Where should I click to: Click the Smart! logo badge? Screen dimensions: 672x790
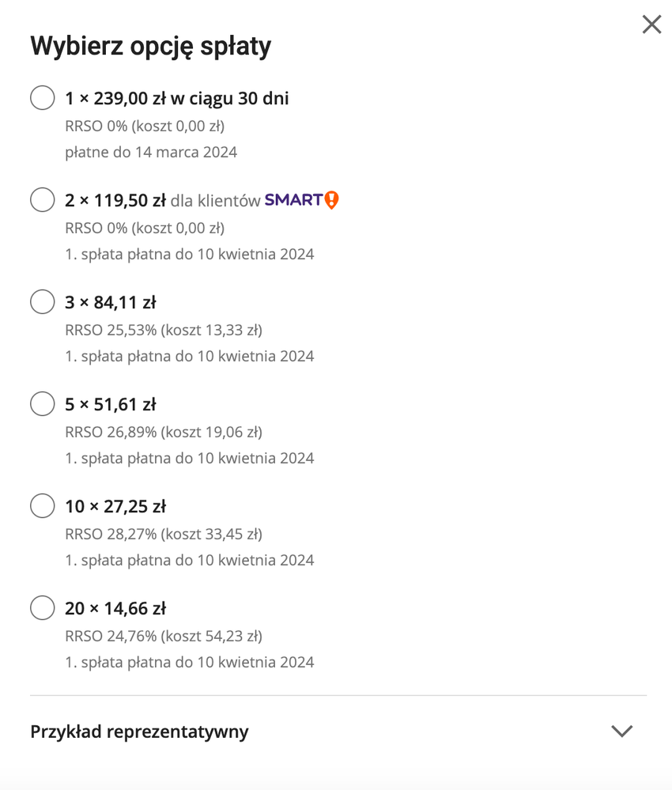[301, 200]
